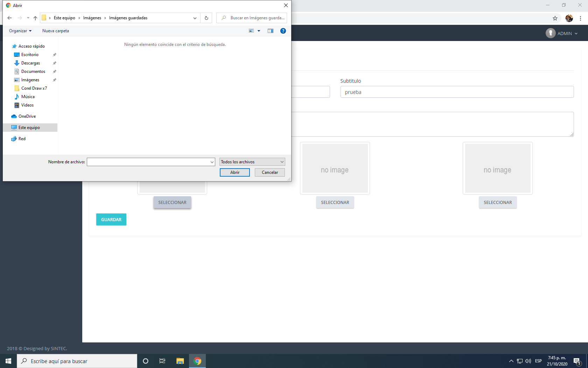Screen dimensions: 588x368
Task: Click the Abrir button
Action: (235, 172)
